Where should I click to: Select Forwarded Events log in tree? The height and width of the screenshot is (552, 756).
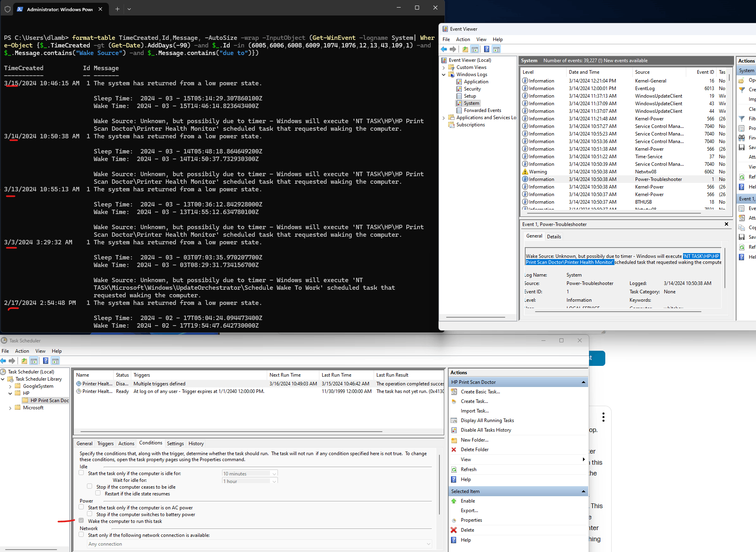pos(482,110)
